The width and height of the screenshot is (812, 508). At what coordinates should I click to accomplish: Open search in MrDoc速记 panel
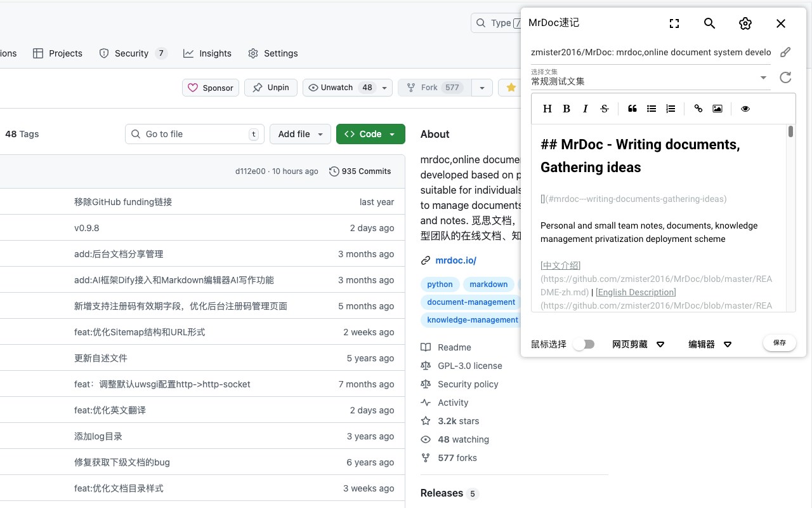(x=710, y=23)
